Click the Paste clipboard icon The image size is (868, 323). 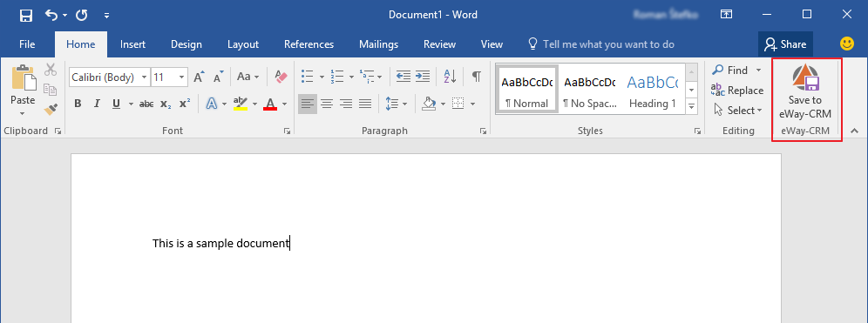(24, 78)
